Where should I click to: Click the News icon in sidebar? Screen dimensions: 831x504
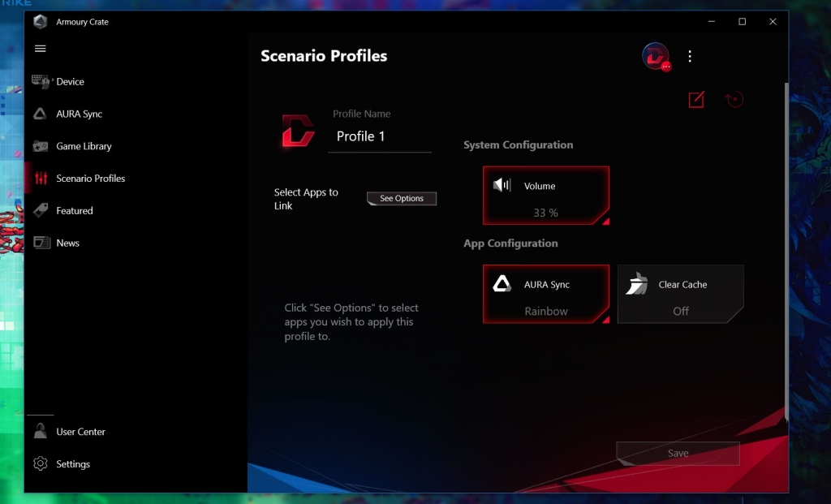pos(41,243)
